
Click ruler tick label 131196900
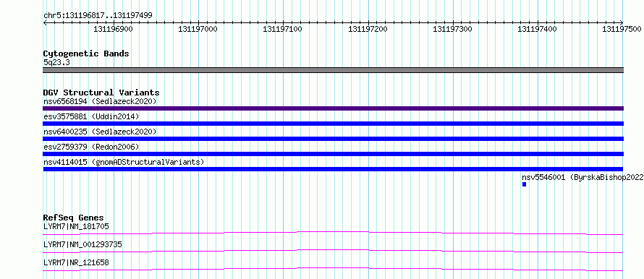click(x=114, y=29)
